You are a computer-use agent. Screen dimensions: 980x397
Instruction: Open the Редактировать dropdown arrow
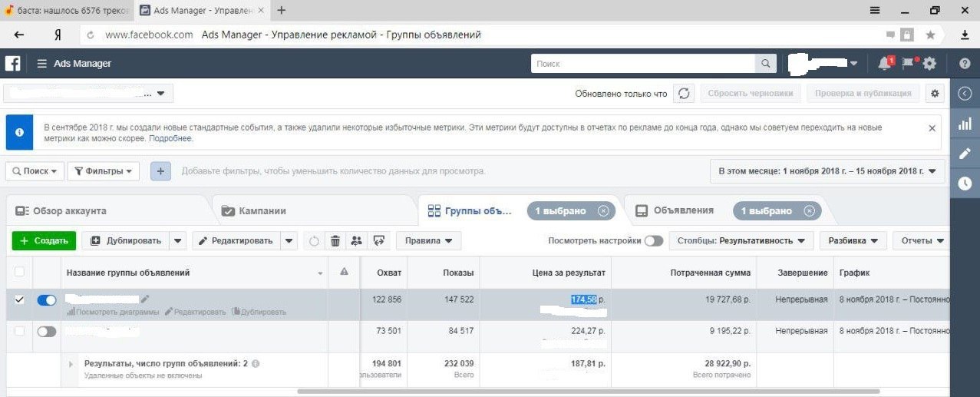[289, 241]
